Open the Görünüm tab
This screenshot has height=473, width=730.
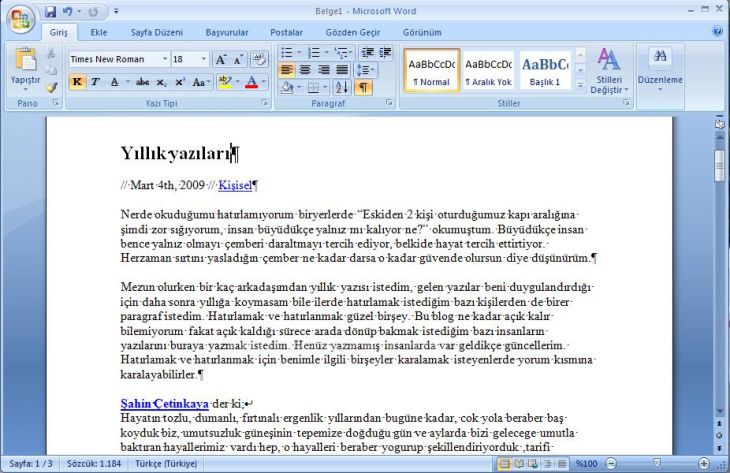(422, 32)
